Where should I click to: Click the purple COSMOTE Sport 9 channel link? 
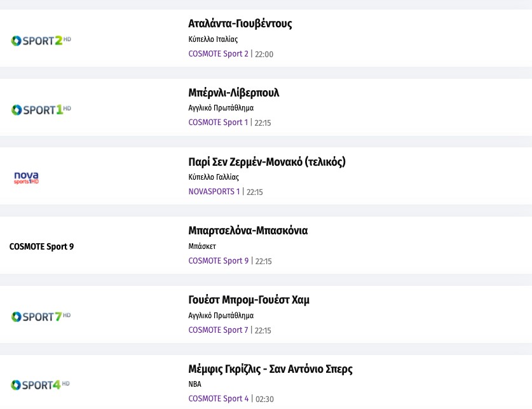click(219, 261)
